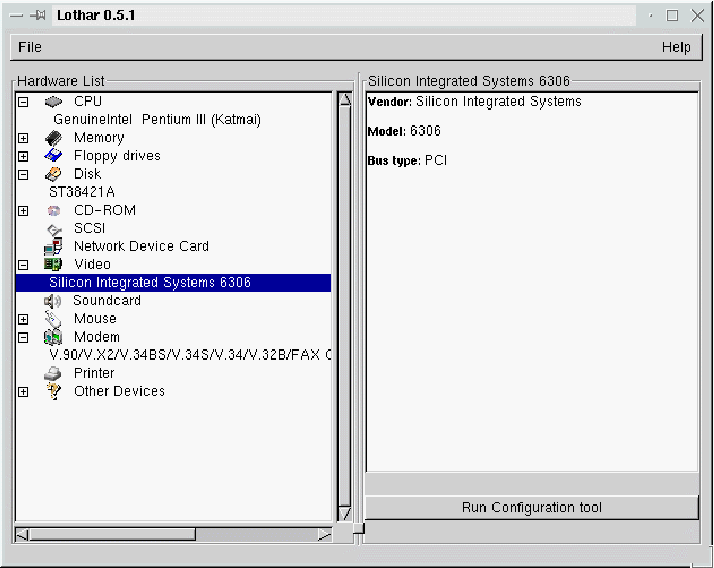Click the Mouse device icon
714x568 pixels.
(x=54, y=319)
